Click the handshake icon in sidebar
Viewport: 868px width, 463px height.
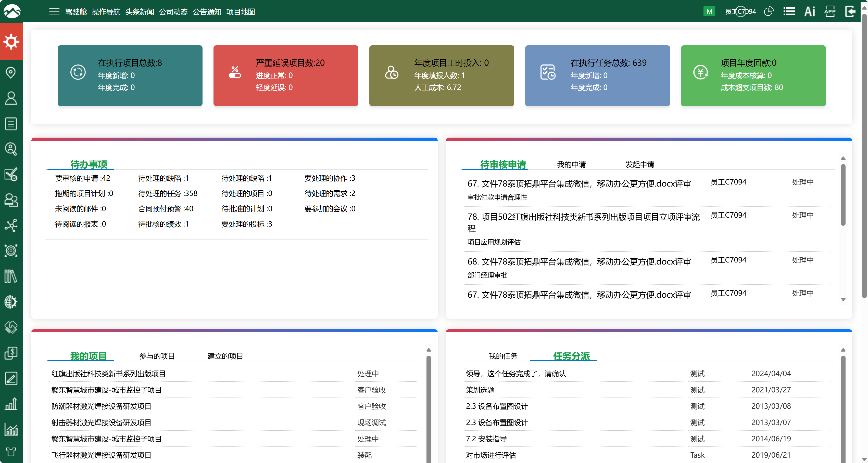pos(11,327)
